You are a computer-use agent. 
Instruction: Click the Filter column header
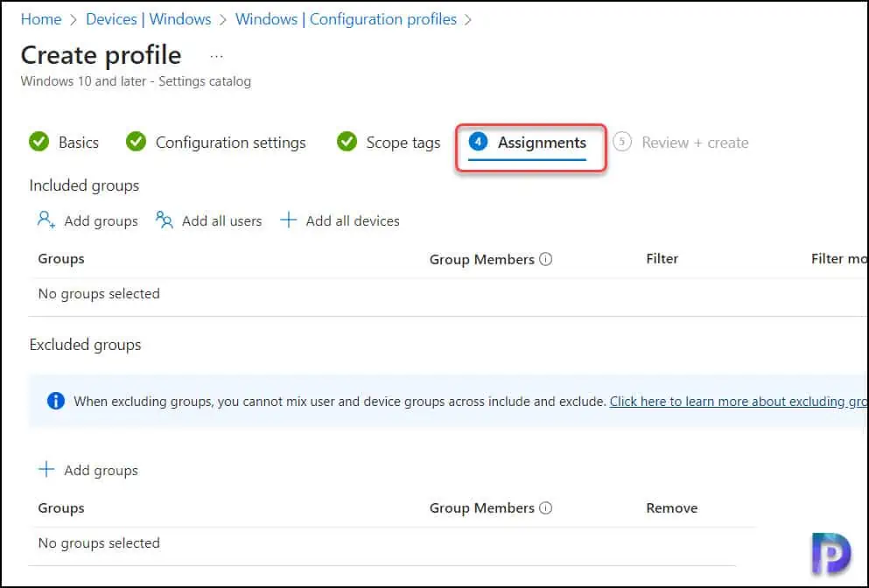(662, 259)
